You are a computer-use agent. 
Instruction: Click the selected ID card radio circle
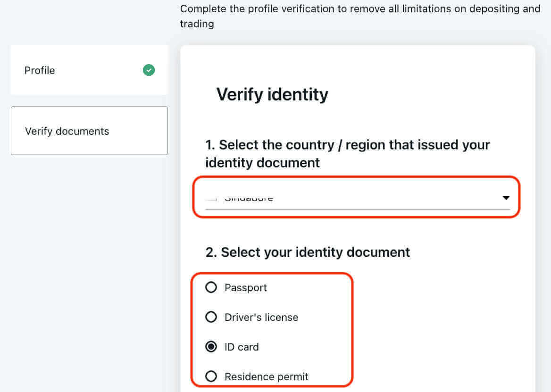point(211,347)
